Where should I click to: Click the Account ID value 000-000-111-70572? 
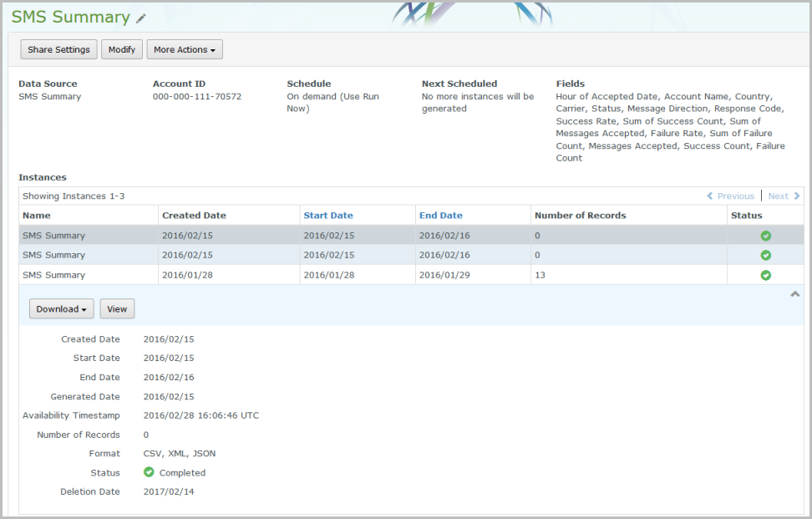[197, 96]
